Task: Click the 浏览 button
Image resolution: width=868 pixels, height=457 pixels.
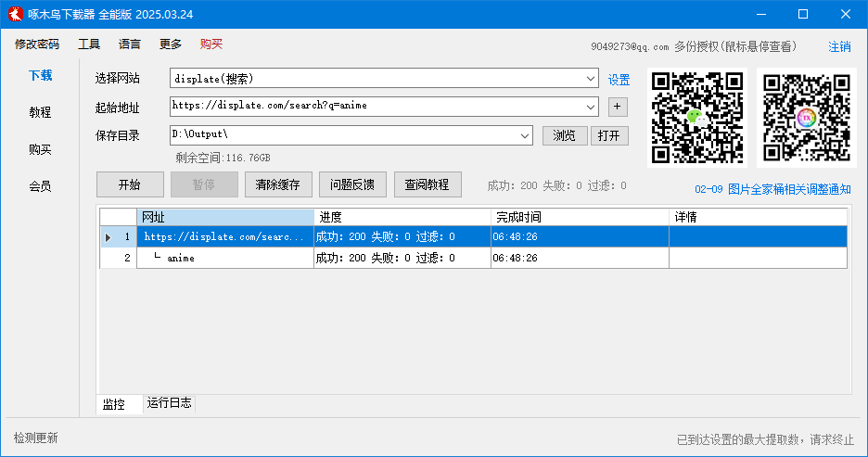Action: click(x=565, y=135)
